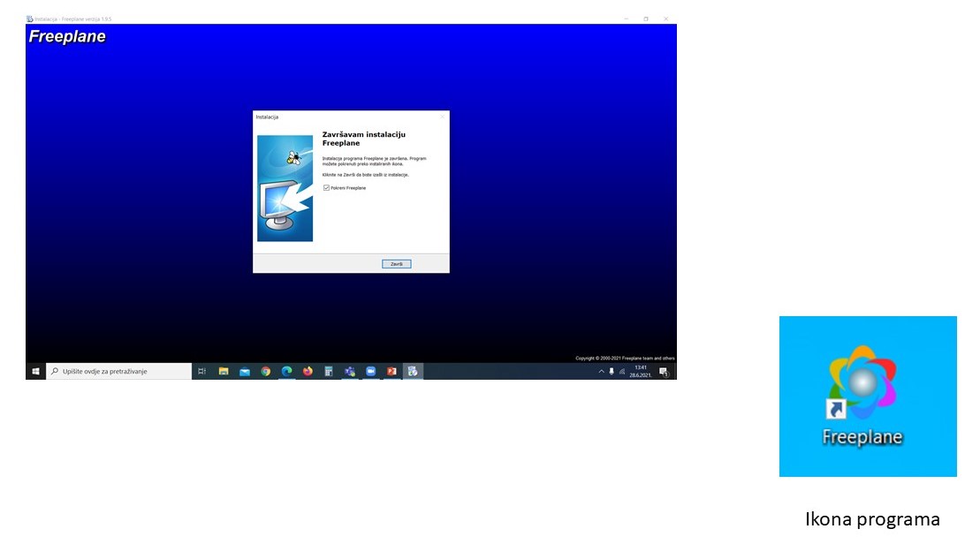This screenshot has width=980, height=544.
Task: Switch to PowerPoint on the taskbar
Action: pos(391,371)
